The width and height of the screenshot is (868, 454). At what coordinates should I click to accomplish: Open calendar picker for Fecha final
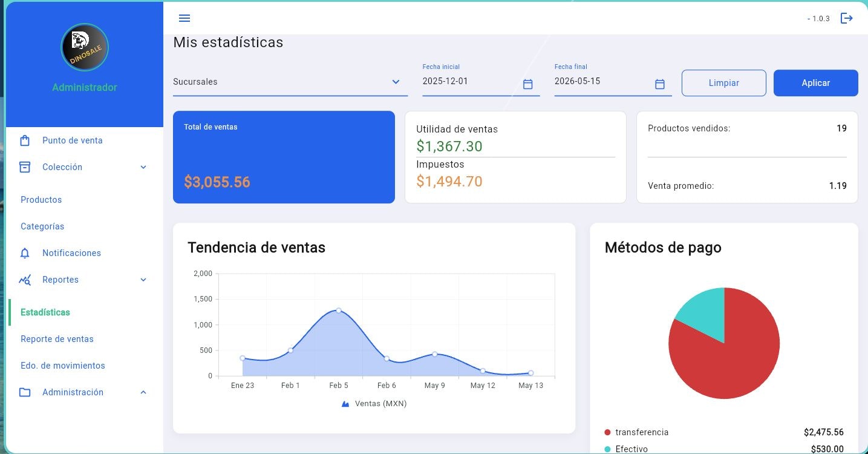click(660, 84)
